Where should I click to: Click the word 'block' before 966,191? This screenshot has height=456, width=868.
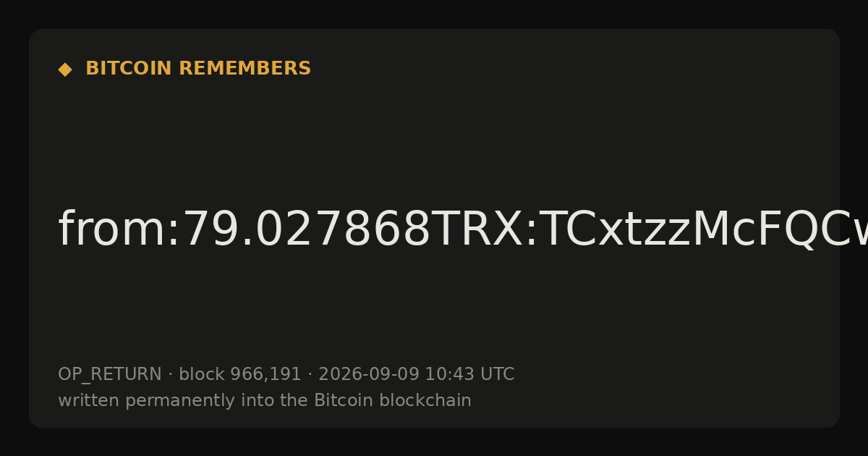pos(202,374)
